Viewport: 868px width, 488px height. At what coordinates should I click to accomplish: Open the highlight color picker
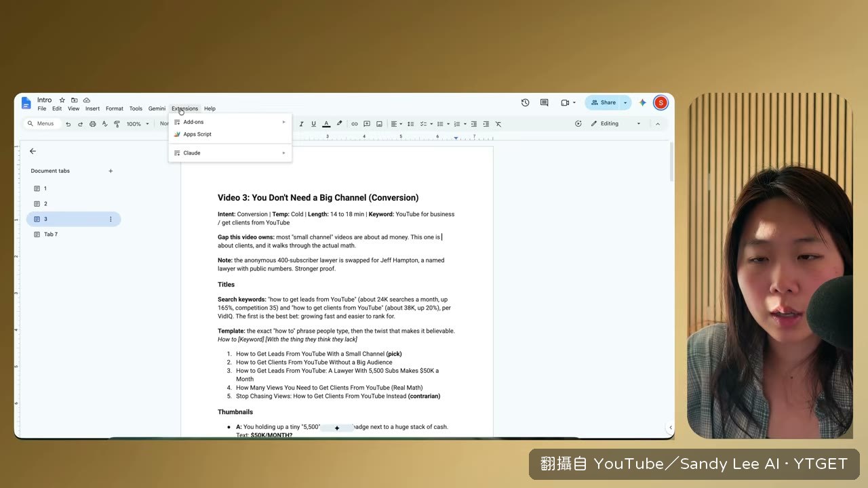click(x=340, y=124)
